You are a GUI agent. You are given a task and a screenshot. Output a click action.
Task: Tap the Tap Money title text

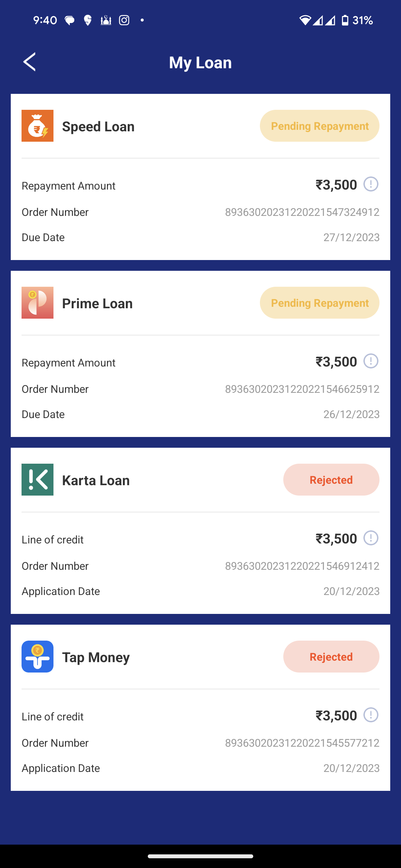(96, 657)
